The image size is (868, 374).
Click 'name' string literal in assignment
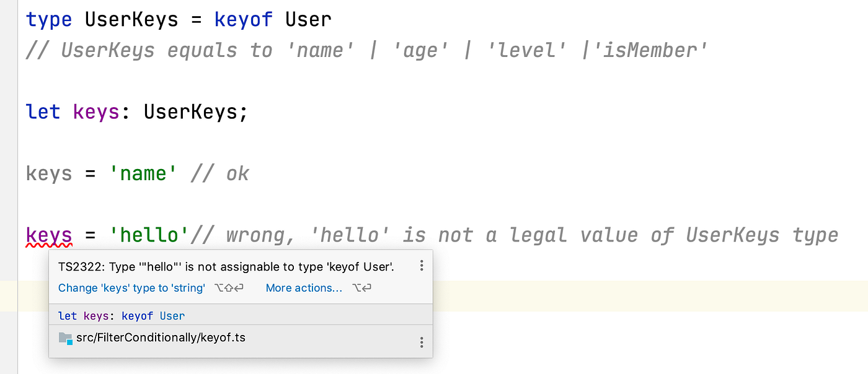[x=143, y=173]
